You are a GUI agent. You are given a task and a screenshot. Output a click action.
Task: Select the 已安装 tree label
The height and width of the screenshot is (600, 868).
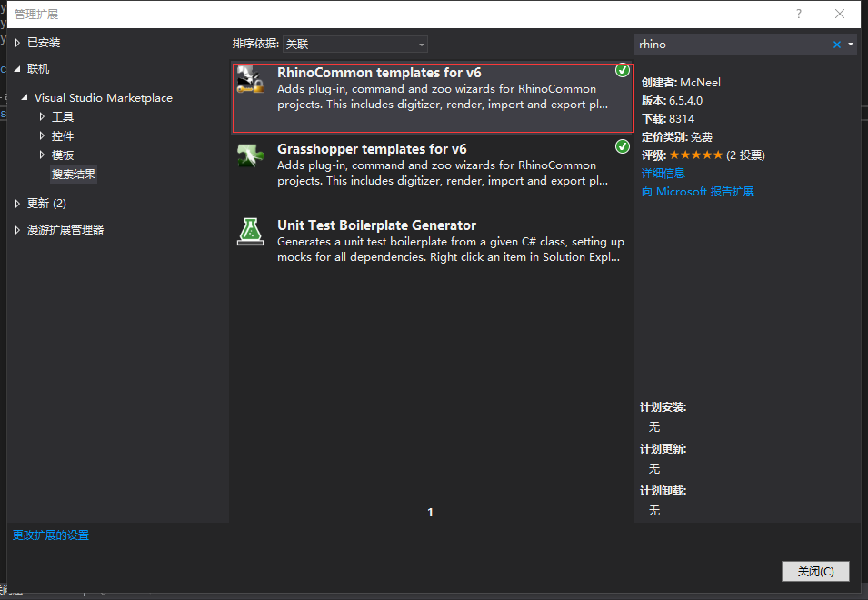pos(44,43)
